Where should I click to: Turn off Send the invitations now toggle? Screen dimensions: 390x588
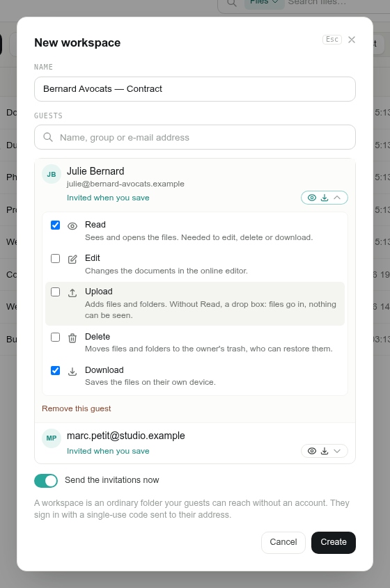pos(46,481)
